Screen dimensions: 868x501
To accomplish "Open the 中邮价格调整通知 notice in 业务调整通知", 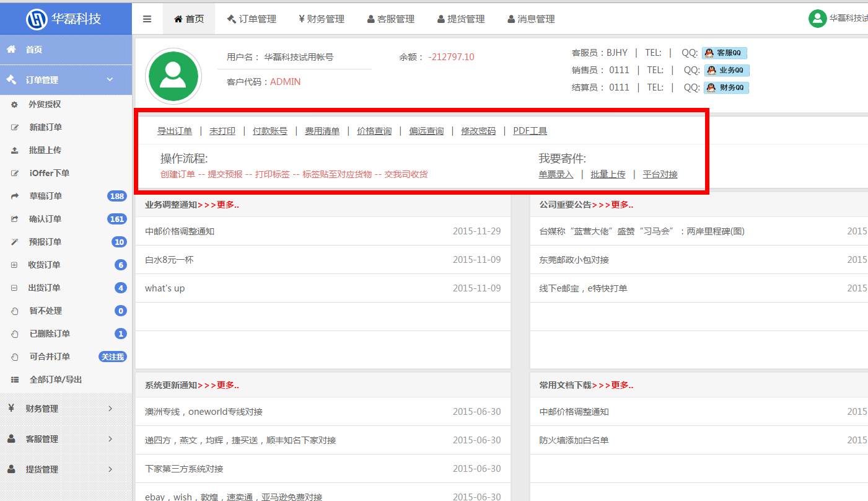I will pyautogui.click(x=180, y=231).
